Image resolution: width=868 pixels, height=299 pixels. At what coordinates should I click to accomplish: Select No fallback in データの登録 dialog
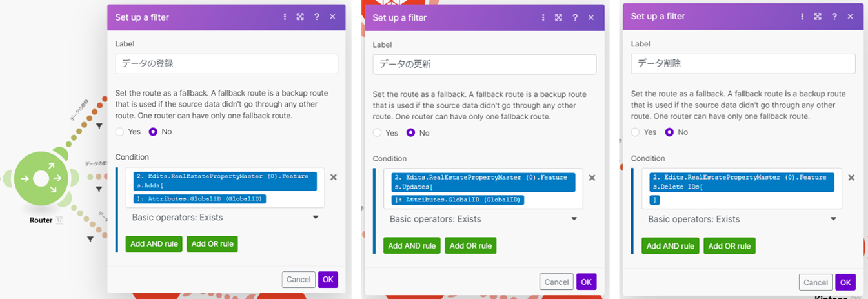click(x=154, y=132)
